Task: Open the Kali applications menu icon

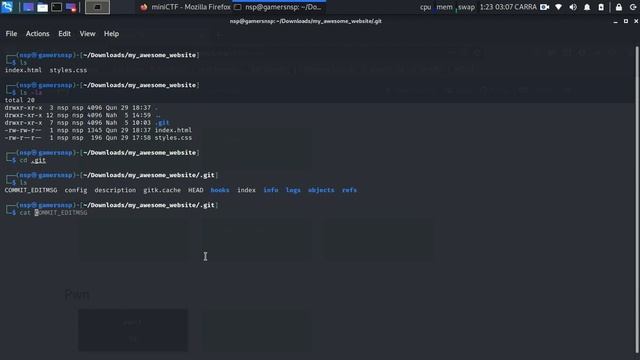Action: 7,7
